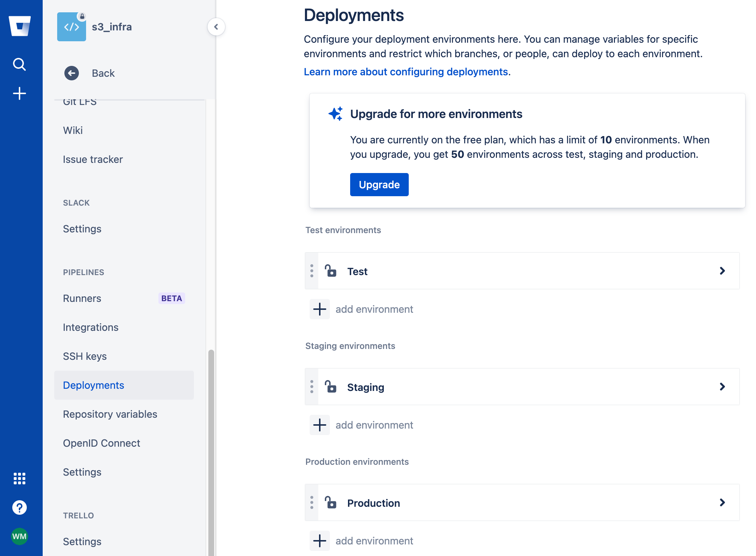Image resolution: width=756 pixels, height=556 pixels.
Task: Click the apps grid icon in sidebar
Action: click(20, 479)
